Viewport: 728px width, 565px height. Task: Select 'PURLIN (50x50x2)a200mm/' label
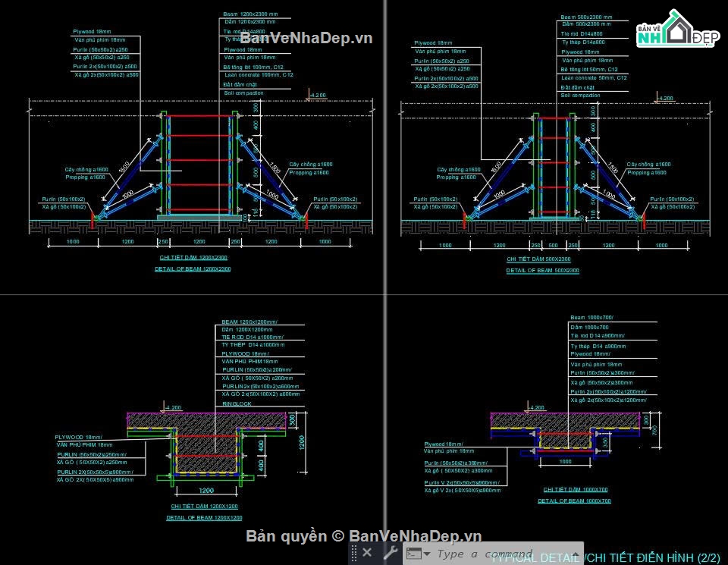(x=257, y=370)
